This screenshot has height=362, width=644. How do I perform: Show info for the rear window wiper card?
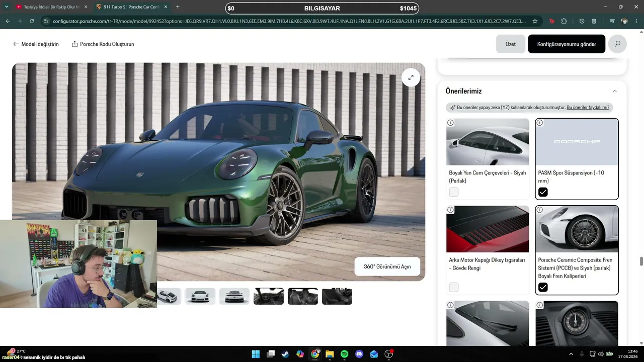point(450,305)
